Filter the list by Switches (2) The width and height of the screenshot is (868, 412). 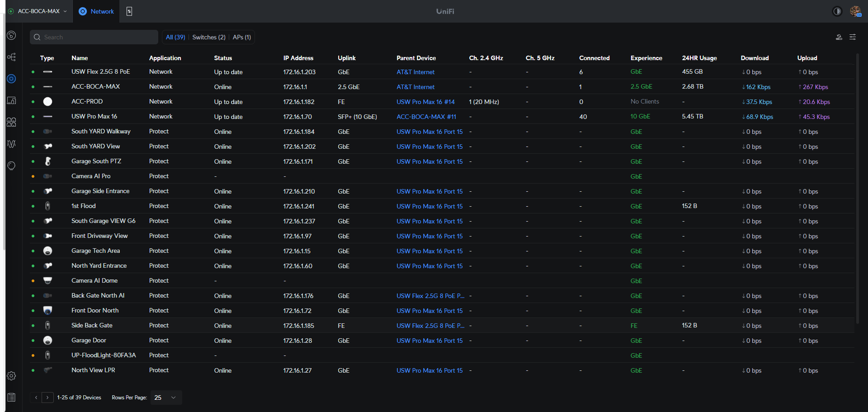point(209,37)
